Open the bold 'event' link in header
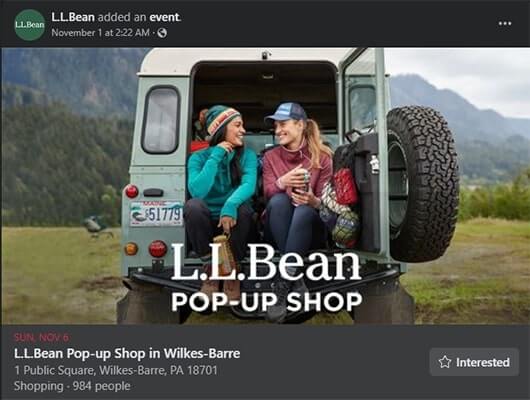This screenshot has height=400, width=530. click(x=165, y=17)
